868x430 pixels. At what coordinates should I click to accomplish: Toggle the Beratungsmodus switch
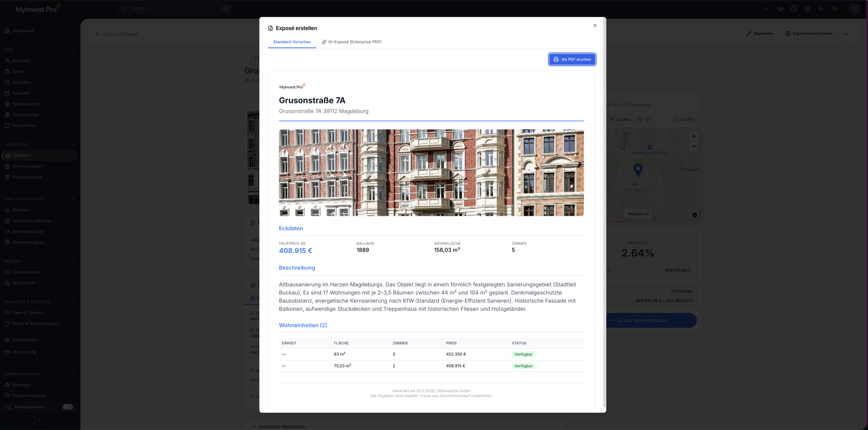point(68,407)
